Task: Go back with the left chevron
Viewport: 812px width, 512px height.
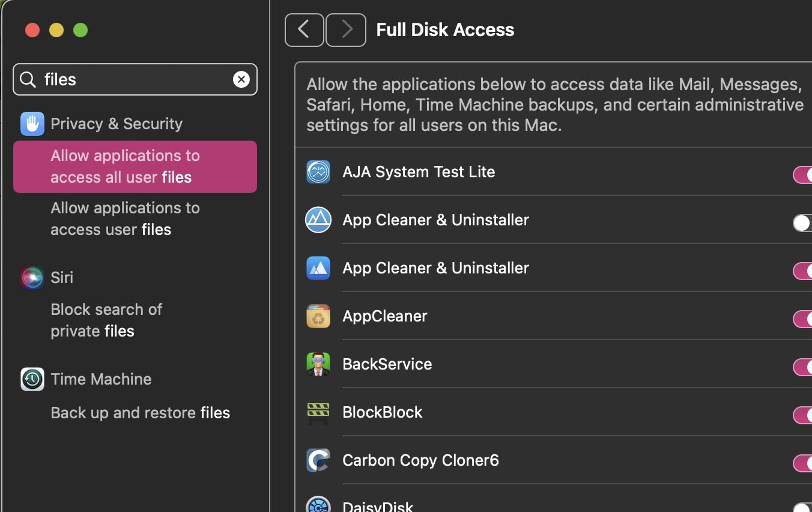Action: pyautogui.click(x=304, y=29)
